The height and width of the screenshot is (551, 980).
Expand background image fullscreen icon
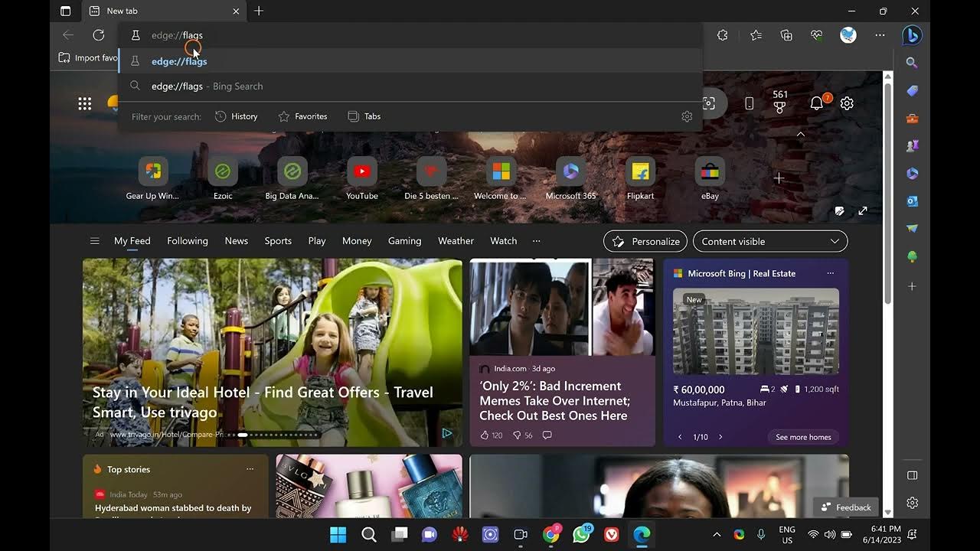pos(863,210)
